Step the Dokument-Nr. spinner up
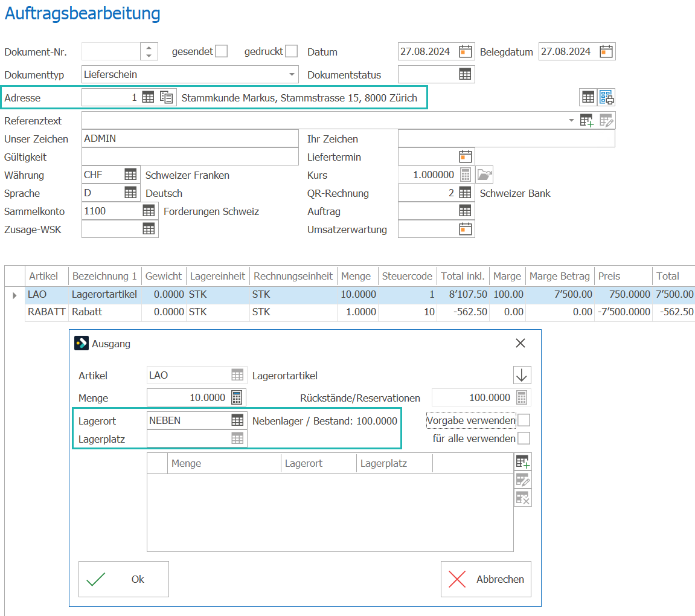The width and height of the screenshot is (695, 616). click(x=149, y=48)
